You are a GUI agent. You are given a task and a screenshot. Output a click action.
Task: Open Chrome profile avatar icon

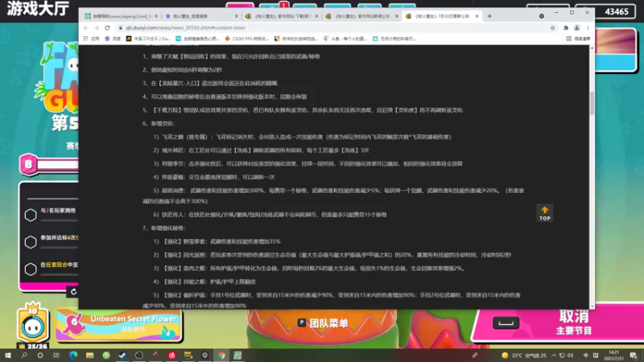pyautogui.click(x=576, y=28)
